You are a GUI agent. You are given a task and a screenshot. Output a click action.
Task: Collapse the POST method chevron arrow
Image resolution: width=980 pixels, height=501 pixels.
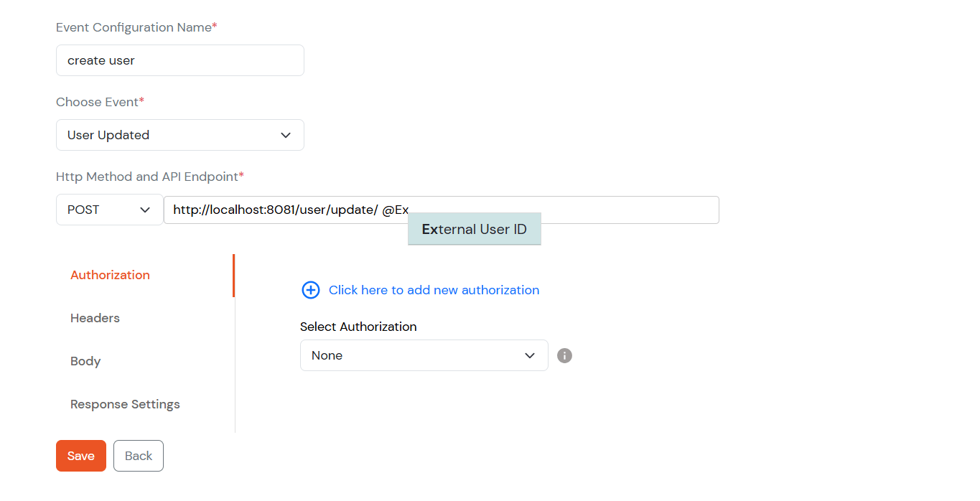[146, 209]
